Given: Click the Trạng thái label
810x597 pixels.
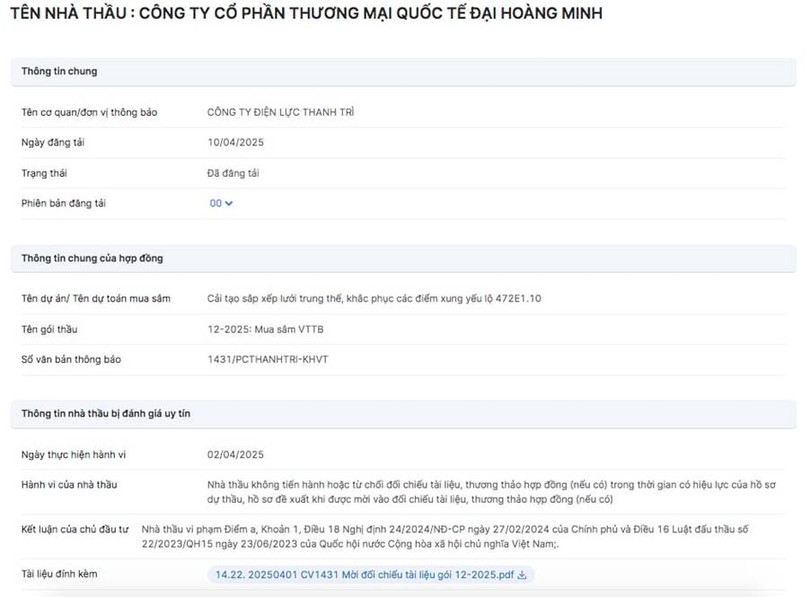Looking at the screenshot, I should pos(45,173).
